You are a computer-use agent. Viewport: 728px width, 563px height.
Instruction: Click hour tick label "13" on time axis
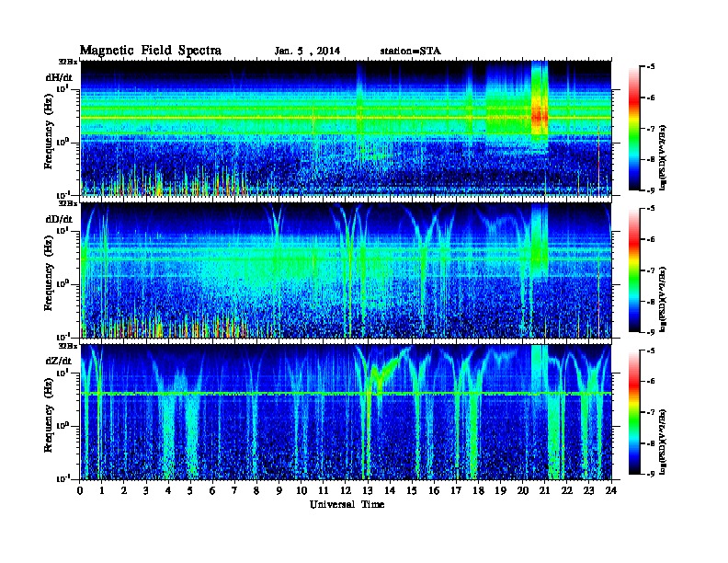tap(368, 490)
